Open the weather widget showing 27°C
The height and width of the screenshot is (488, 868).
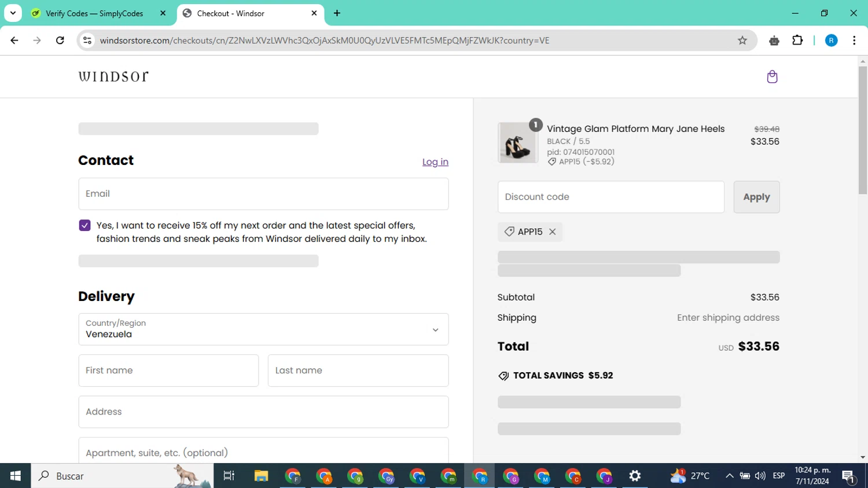point(690,476)
